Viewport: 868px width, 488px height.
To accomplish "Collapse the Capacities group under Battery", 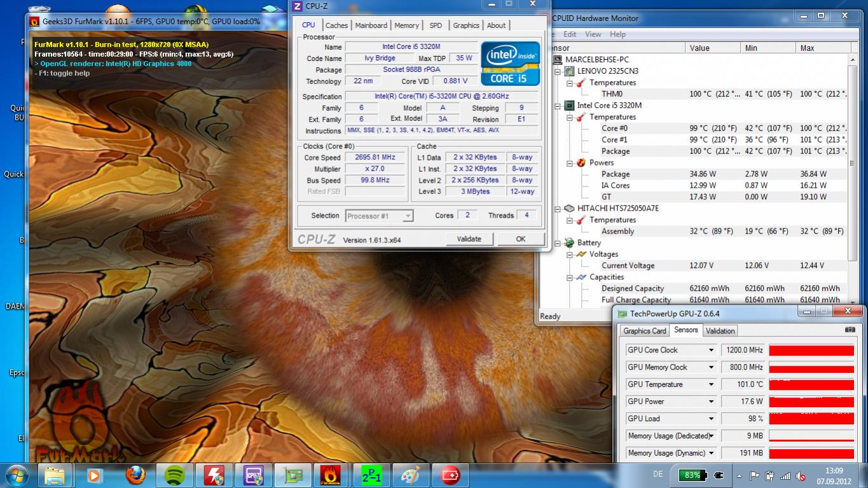I will (x=570, y=277).
